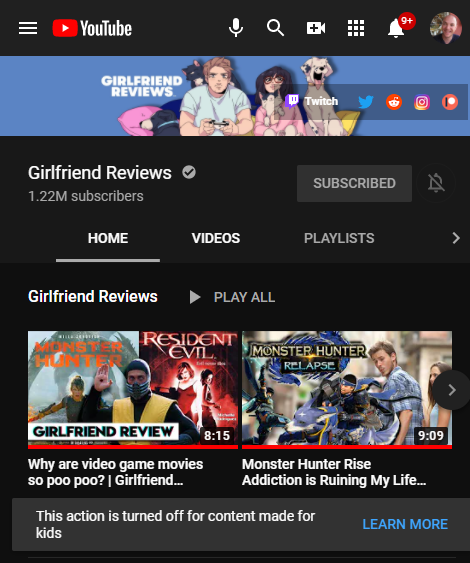Open the Twitter bird icon link

(x=366, y=102)
